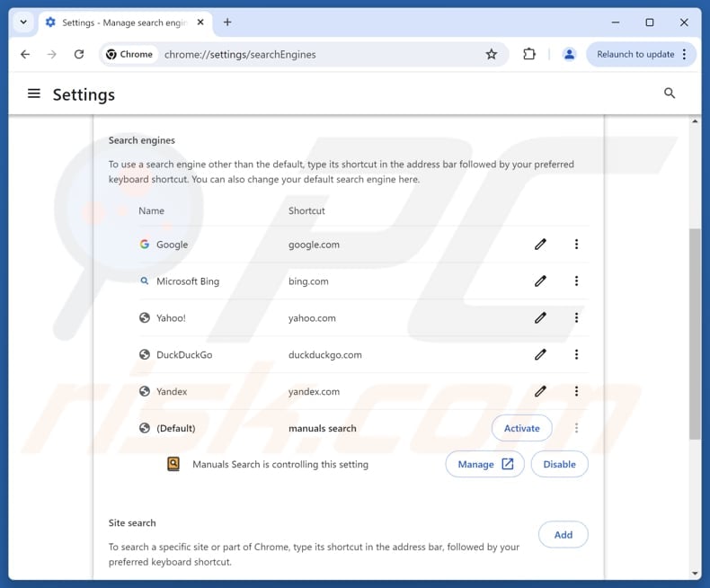Click the Manuals Search extension icon
This screenshot has width=710, height=588.
[x=173, y=464]
